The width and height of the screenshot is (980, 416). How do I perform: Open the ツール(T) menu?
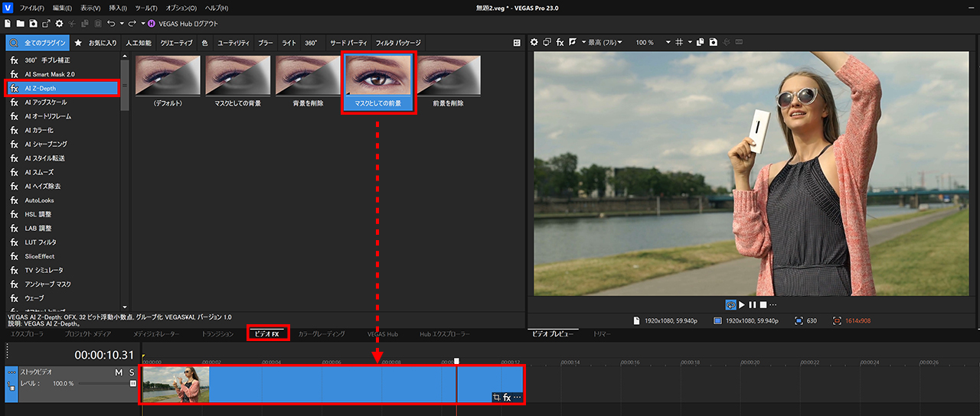pyautogui.click(x=146, y=7)
